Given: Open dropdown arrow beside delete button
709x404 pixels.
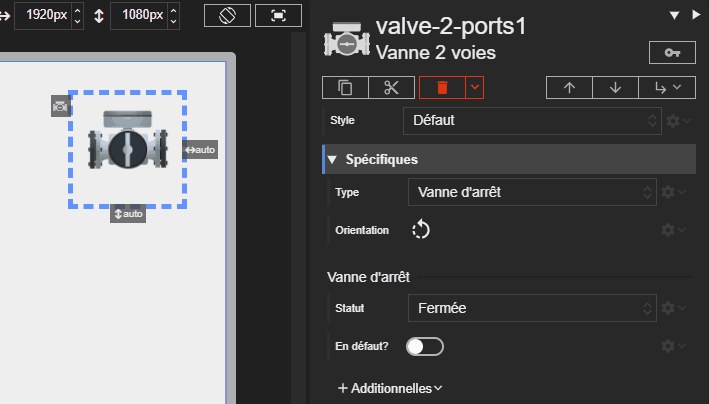Looking at the screenshot, I should coord(475,88).
